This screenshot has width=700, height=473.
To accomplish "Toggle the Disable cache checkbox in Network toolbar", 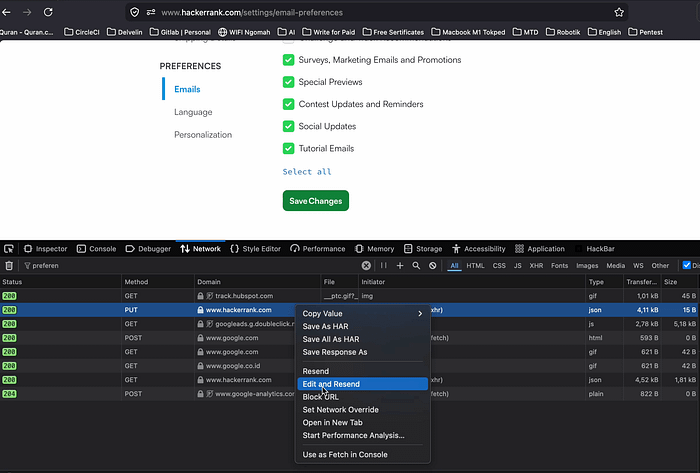I will 687,266.
